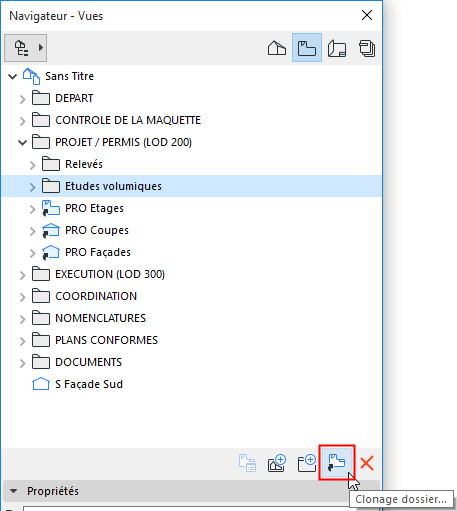This screenshot has width=457, height=511.
Task: Select the Etudes volumiques label
Action: [x=113, y=186]
